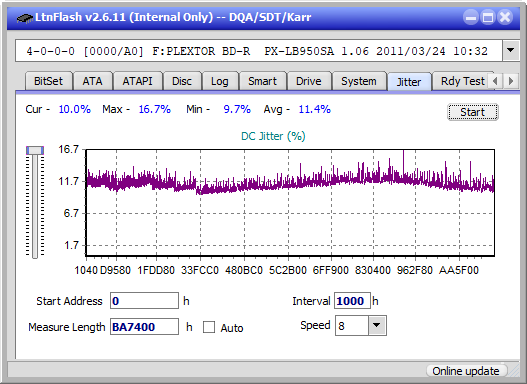This screenshot has height=384, width=527.
Task: Minimize the LtnFlash window
Action: (x=471, y=17)
